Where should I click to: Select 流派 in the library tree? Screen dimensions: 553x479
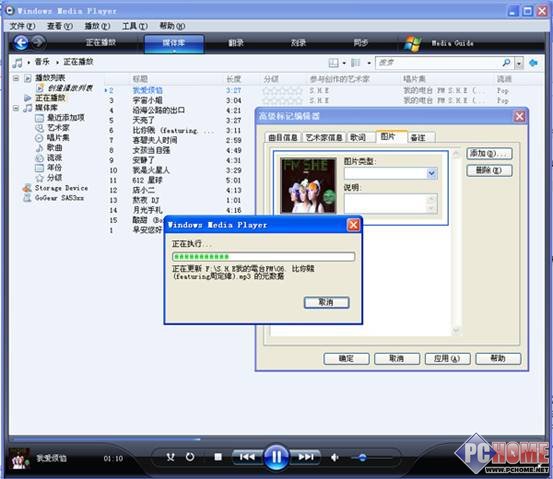pyautogui.click(x=55, y=157)
